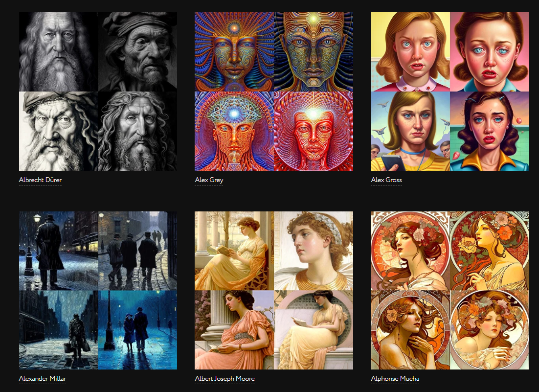The height and width of the screenshot is (392, 539).
Task: Open Alex Grey top-left psychedelic blue-orange face
Action: pyautogui.click(x=234, y=52)
